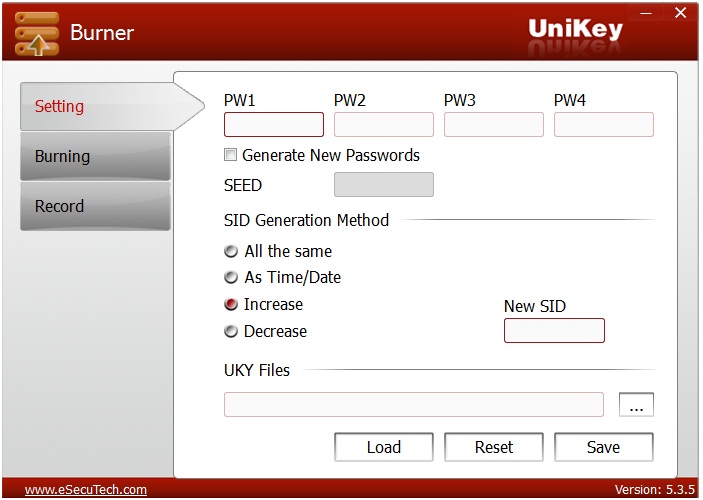Select the Decrease SID option
Viewport: 703px width, 500px height.
pyautogui.click(x=231, y=331)
